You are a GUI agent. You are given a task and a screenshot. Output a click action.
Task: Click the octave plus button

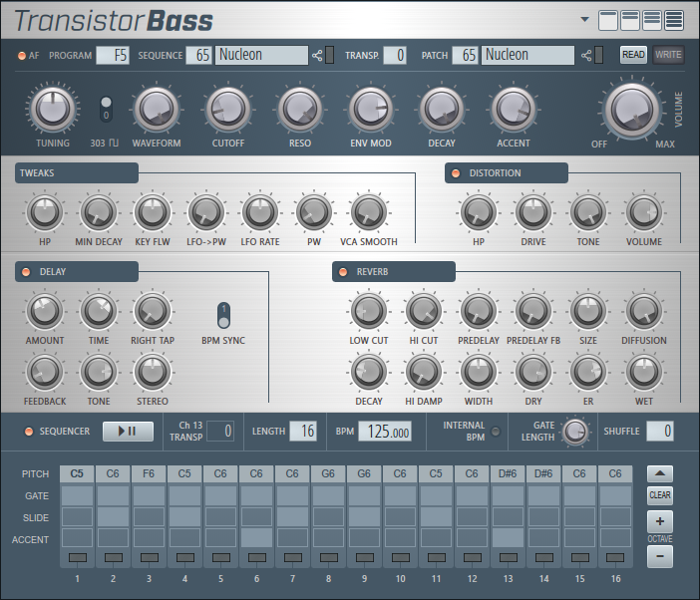[x=659, y=521]
